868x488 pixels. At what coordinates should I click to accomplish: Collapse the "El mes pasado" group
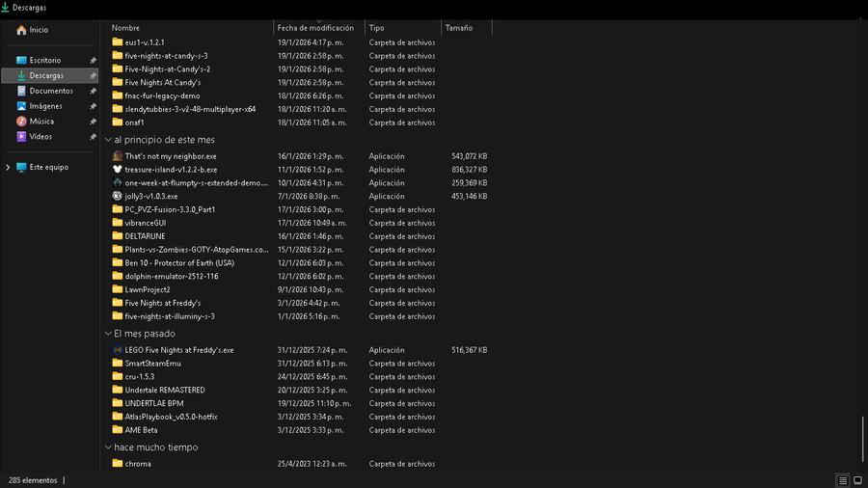(107, 334)
